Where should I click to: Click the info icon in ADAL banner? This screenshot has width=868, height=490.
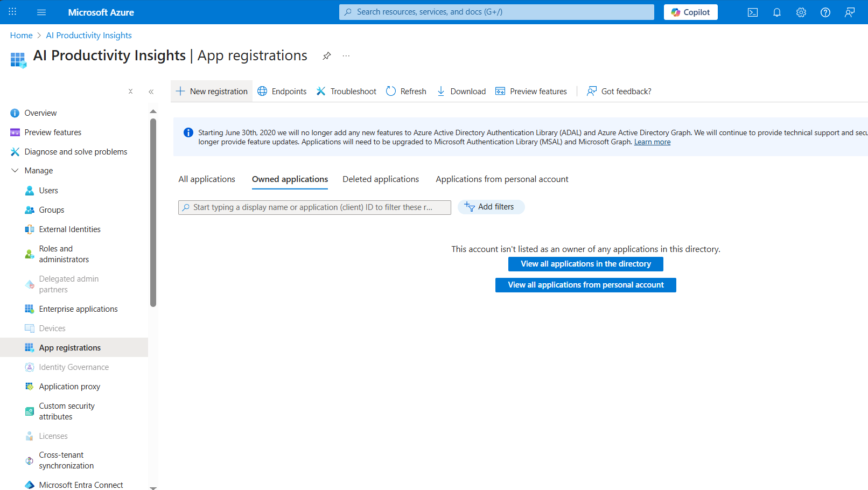(x=188, y=132)
